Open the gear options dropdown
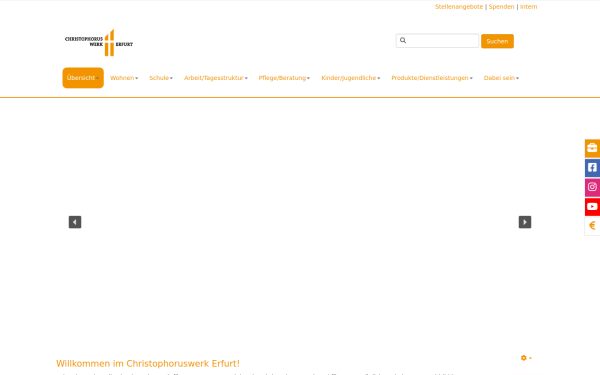Viewport: 600px width, 375px height. 526,358
